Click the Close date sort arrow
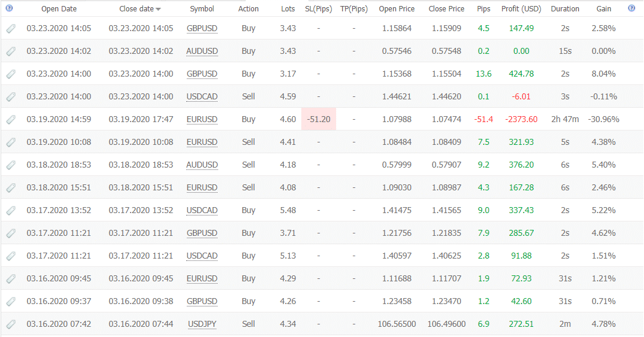 pos(158,9)
